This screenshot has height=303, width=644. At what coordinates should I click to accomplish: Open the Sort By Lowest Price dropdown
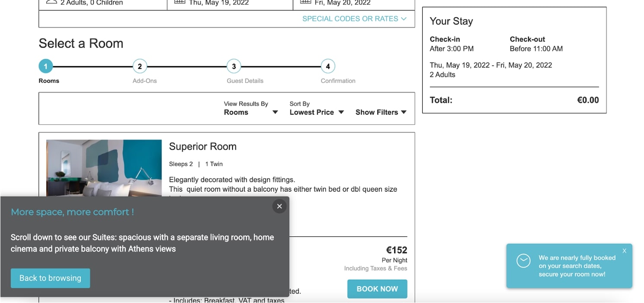316,112
